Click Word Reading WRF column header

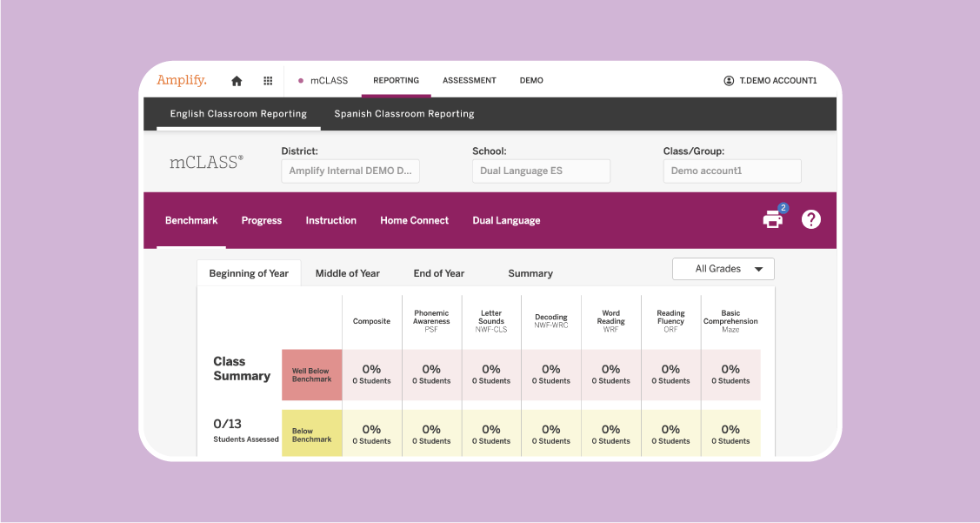coord(610,321)
